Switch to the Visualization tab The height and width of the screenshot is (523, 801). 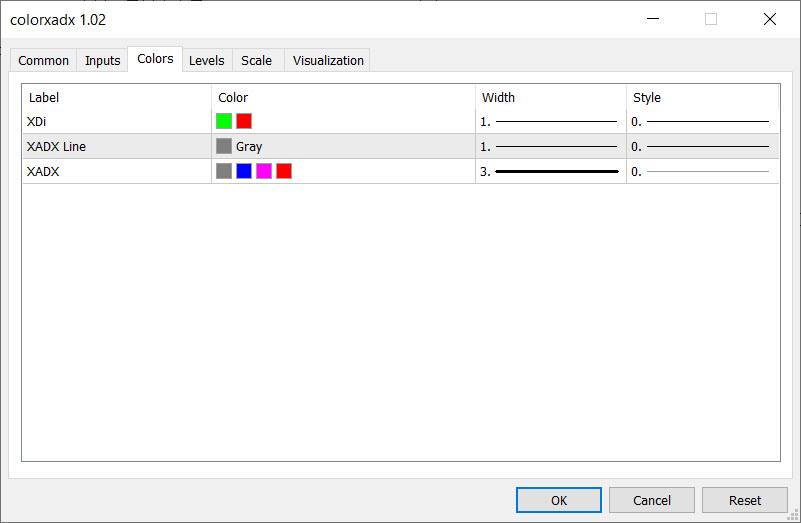328,60
